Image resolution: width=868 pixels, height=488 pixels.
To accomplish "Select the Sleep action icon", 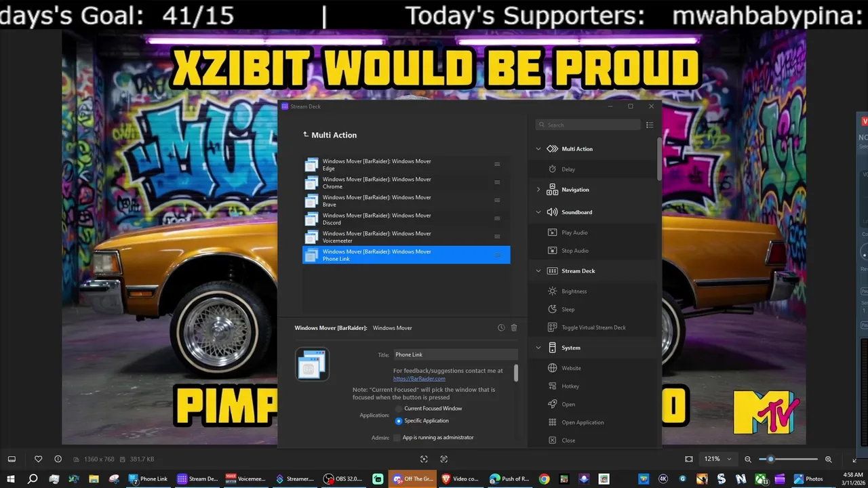I will (x=553, y=310).
